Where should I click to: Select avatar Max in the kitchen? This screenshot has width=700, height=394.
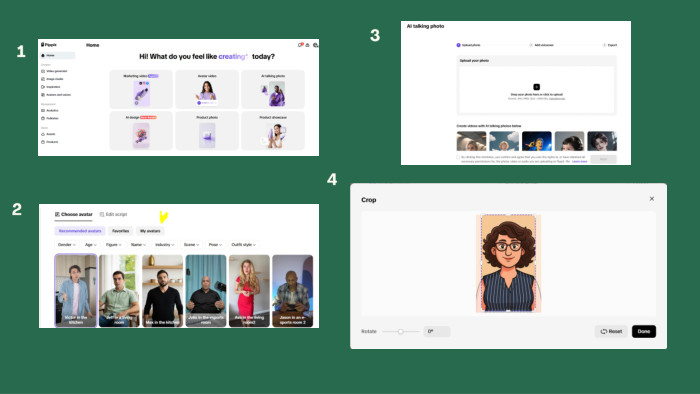coord(162,291)
